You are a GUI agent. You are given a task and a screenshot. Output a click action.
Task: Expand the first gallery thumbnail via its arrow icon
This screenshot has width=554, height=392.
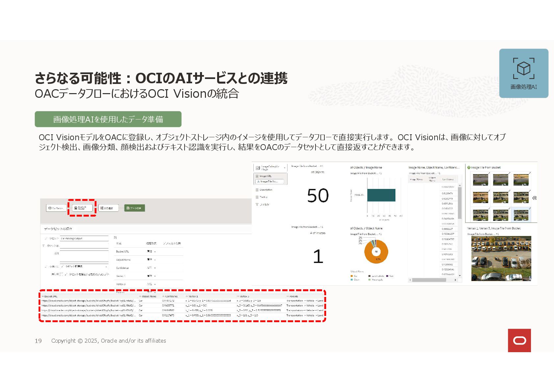(489, 173)
